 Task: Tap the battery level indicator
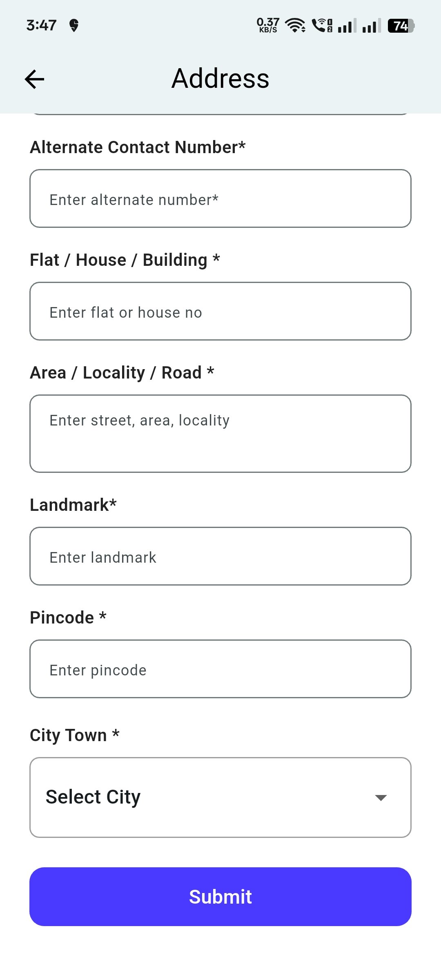click(401, 26)
